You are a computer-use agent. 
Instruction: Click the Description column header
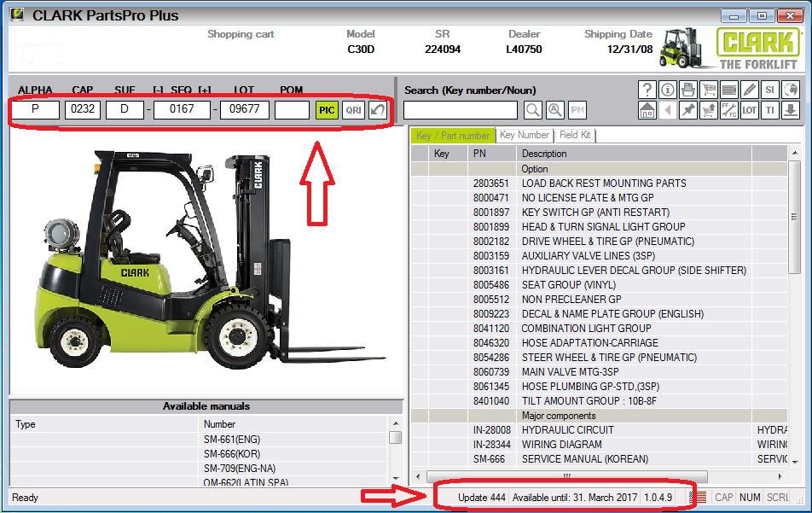click(634, 154)
